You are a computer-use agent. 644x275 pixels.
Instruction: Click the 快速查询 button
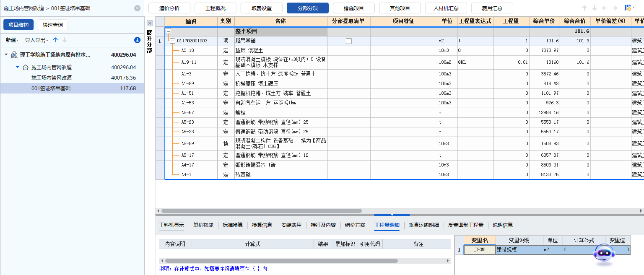(52, 25)
